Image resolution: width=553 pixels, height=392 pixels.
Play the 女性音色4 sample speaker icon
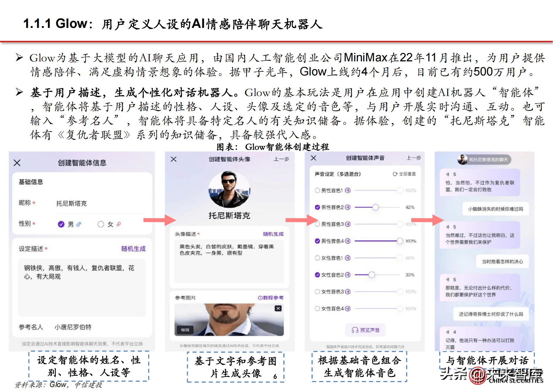pos(348,309)
